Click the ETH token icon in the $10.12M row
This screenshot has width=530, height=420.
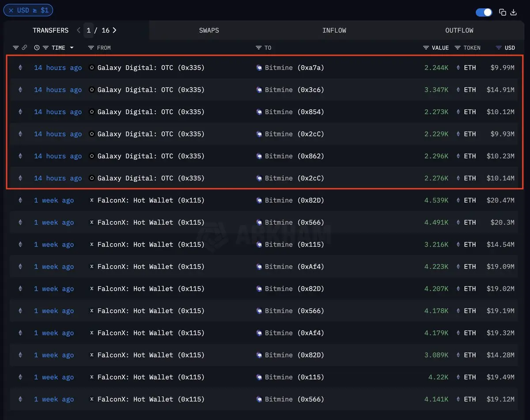pos(458,112)
